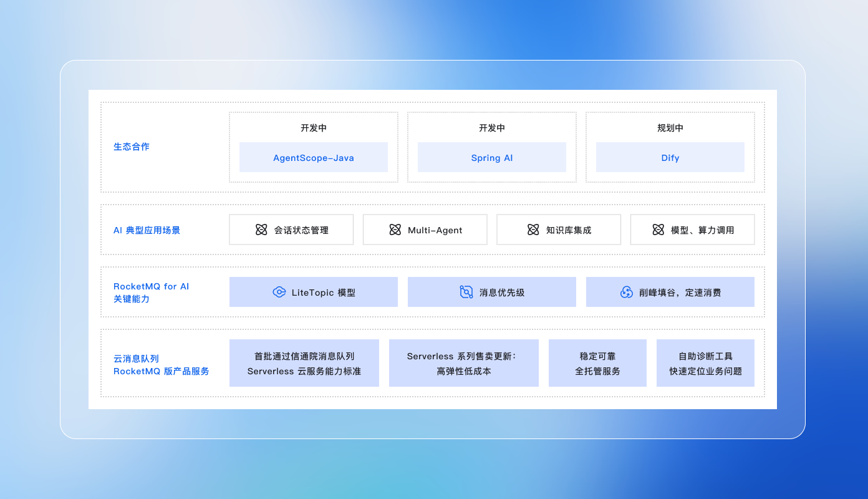868x499 pixels.
Task: Click the 削峰填谷，定速消费 icon
Action: coord(627,292)
